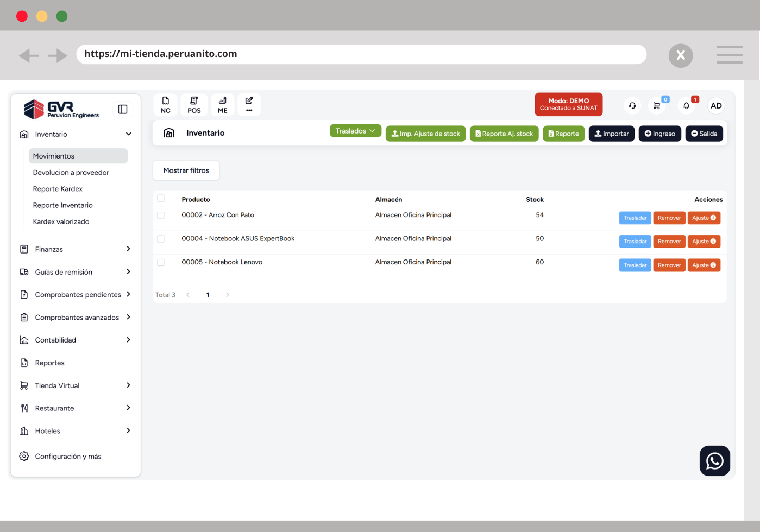Viewport: 760px width, 532px height.
Task: Click the Ingreso button
Action: coord(660,134)
